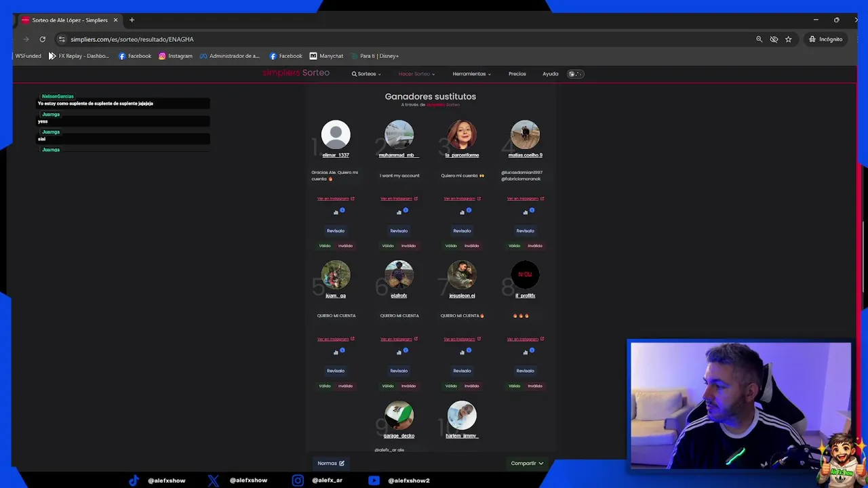Open the Instagram bookmark
This screenshot has height=488, width=868.
point(176,56)
